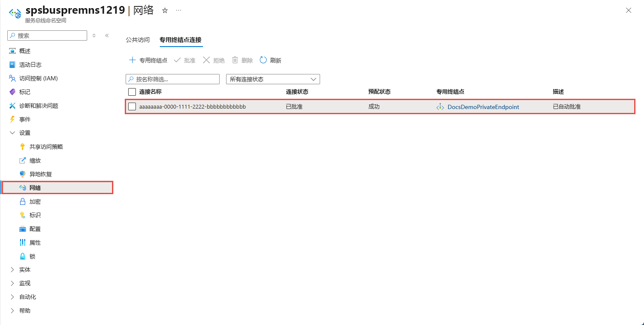
Task: Check the aaaaaaaa-0000-1111-2222 connection row checkbox
Action: 132,106
